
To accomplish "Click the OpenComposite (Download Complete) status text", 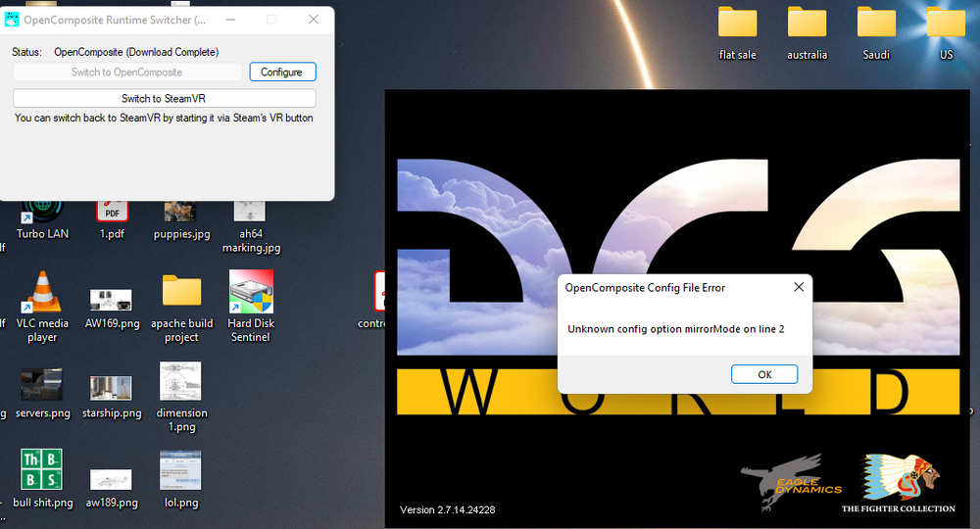I will coord(136,52).
